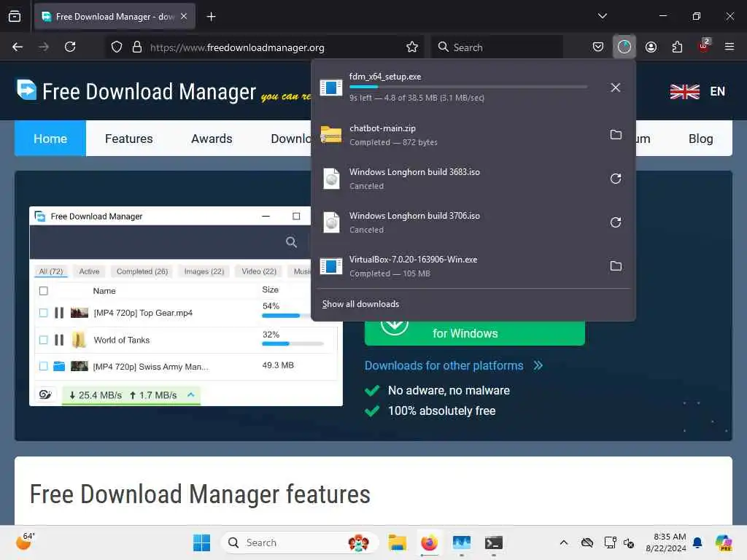Click VirtualBox-7.0.20-163906-Win.exe file name

[x=413, y=260]
